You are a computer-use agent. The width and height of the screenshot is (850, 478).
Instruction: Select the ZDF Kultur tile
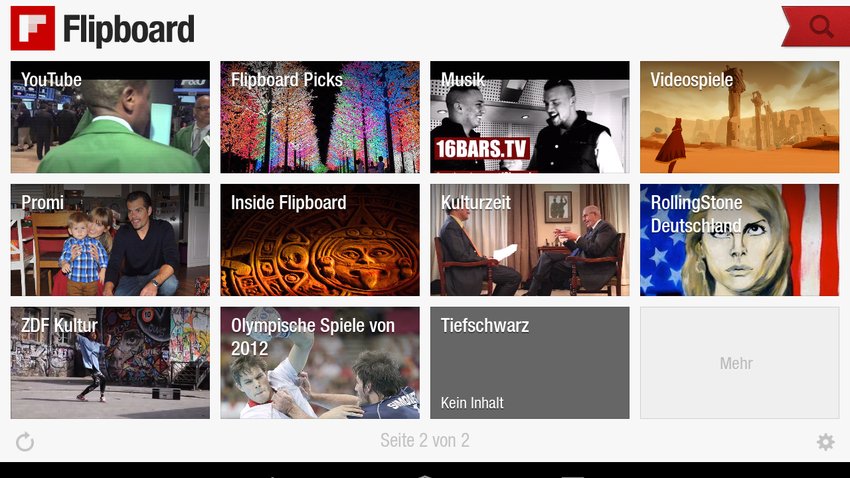pyautogui.click(x=110, y=363)
